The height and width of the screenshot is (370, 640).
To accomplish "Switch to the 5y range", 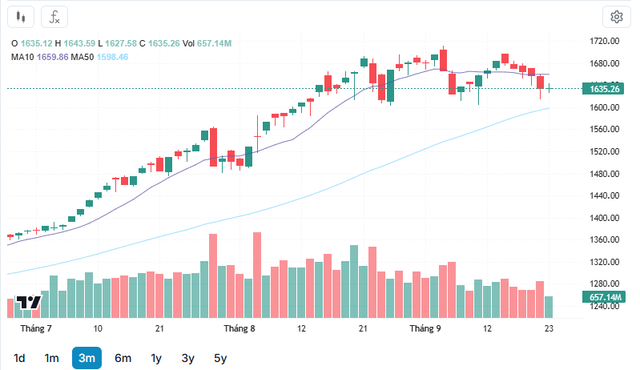I will [x=220, y=358].
